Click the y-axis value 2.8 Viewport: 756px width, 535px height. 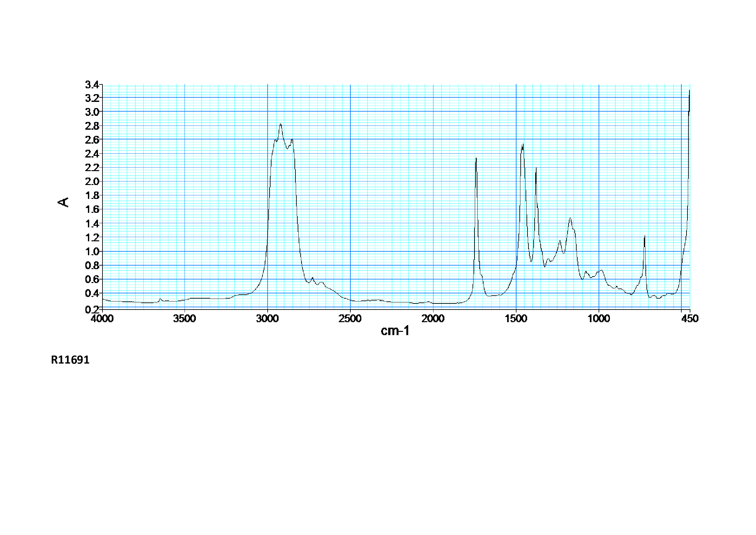[92, 126]
